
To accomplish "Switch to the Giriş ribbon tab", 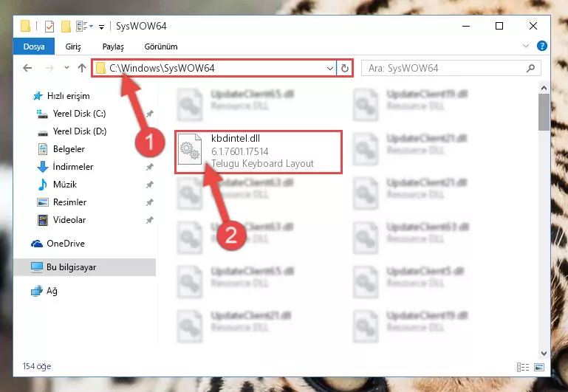I will (x=73, y=47).
